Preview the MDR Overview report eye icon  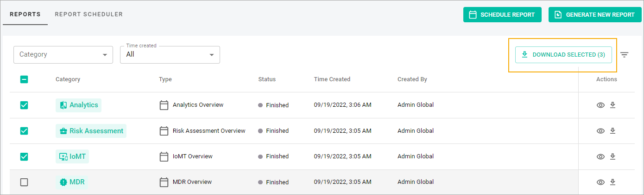tap(600, 182)
